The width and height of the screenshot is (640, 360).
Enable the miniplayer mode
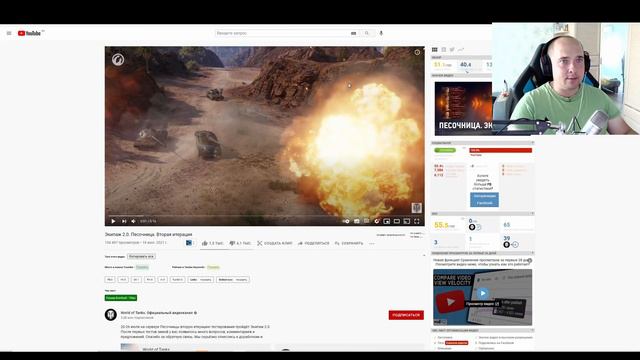(387, 221)
